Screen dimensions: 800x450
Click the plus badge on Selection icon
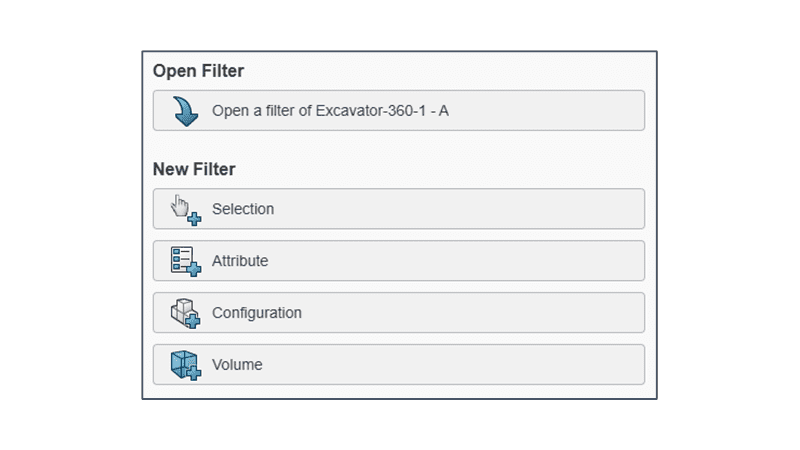[x=194, y=218]
